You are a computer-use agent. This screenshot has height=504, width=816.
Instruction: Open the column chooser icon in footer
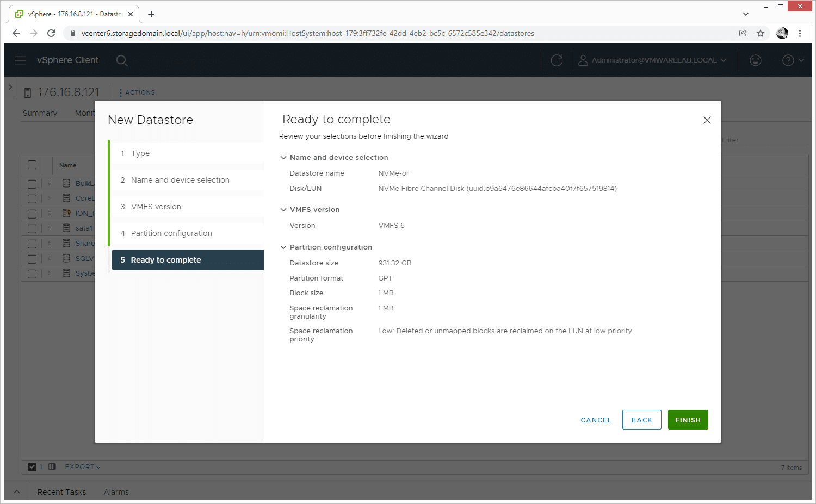tap(52, 466)
